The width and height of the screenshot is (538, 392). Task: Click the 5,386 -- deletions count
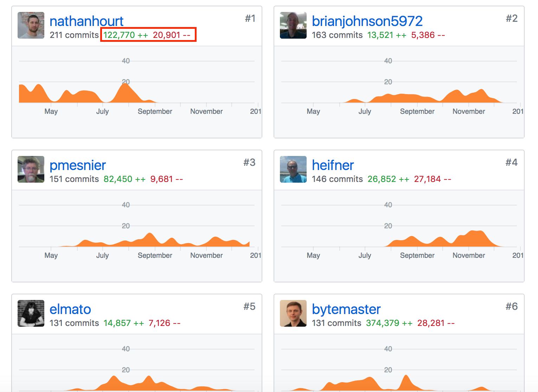coord(428,35)
